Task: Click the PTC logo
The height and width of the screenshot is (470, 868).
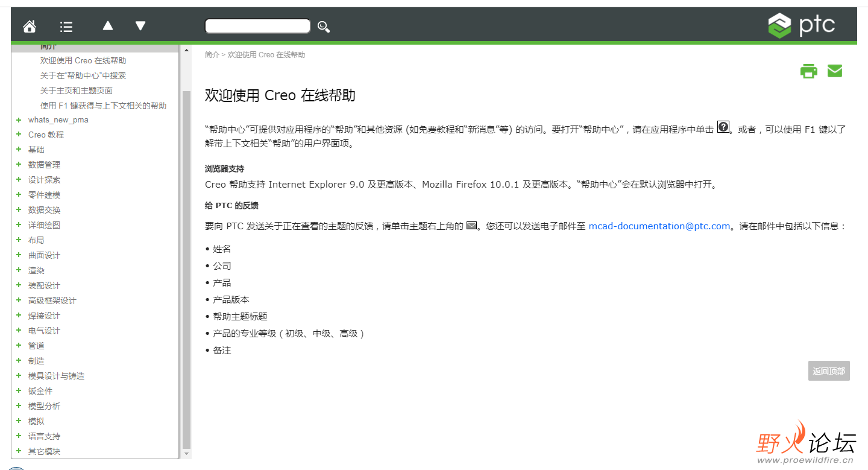Action: click(801, 25)
